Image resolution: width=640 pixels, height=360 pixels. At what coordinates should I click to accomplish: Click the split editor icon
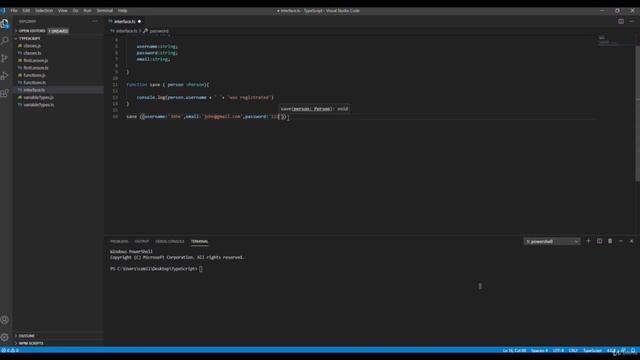[x=621, y=21]
